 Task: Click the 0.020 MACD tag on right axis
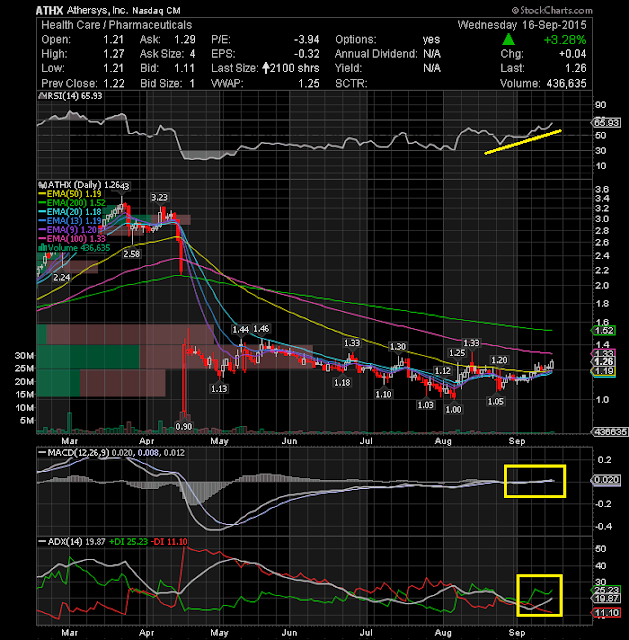tap(606, 480)
